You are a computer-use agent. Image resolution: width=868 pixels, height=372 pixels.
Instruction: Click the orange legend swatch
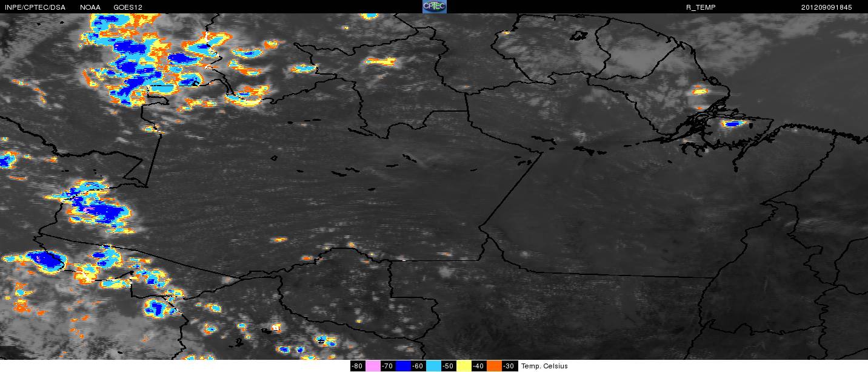click(x=494, y=366)
